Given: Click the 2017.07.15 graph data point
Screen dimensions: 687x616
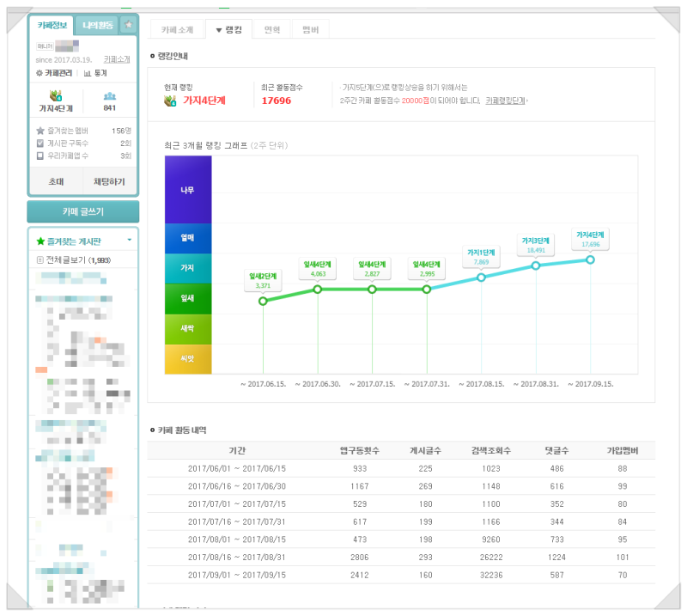Looking at the screenshot, I should (x=372, y=290).
